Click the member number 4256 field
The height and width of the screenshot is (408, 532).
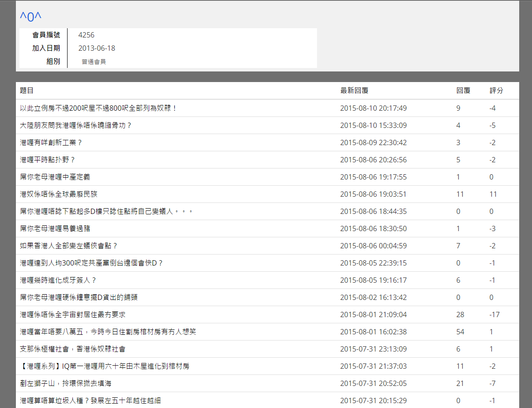[x=86, y=35]
